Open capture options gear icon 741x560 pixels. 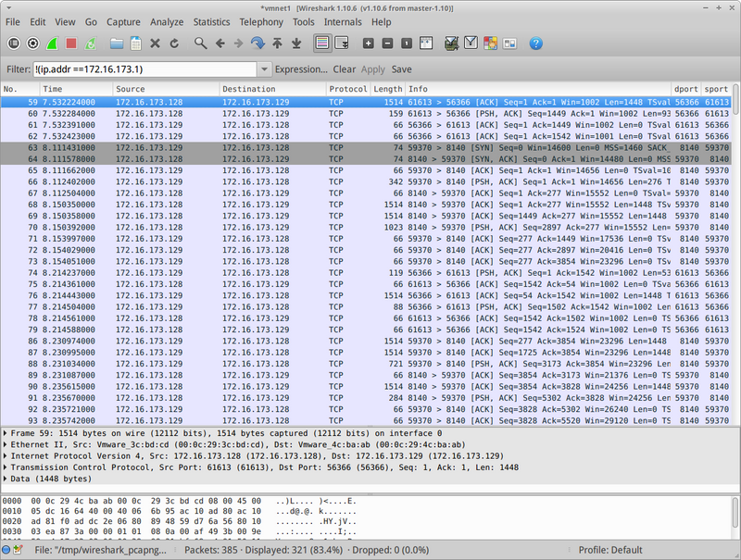tap(33, 44)
